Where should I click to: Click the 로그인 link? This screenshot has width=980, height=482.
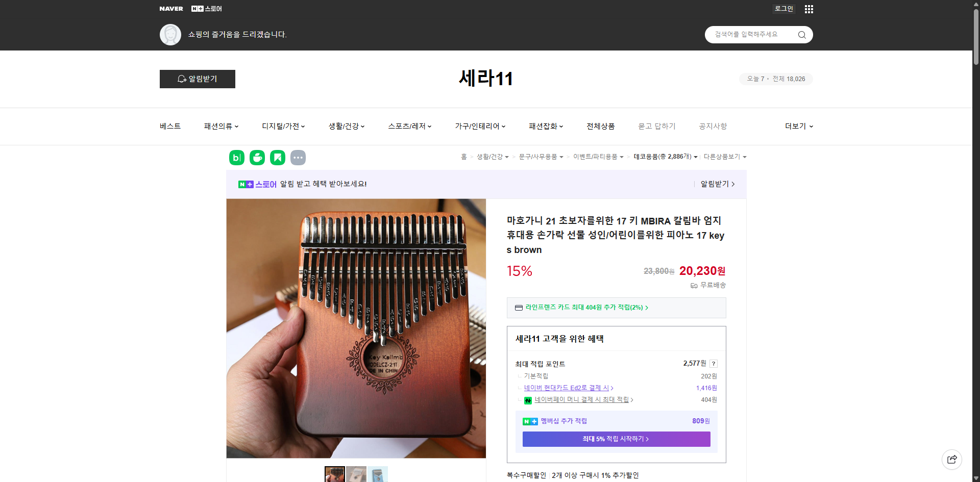[x=783, y=9]
